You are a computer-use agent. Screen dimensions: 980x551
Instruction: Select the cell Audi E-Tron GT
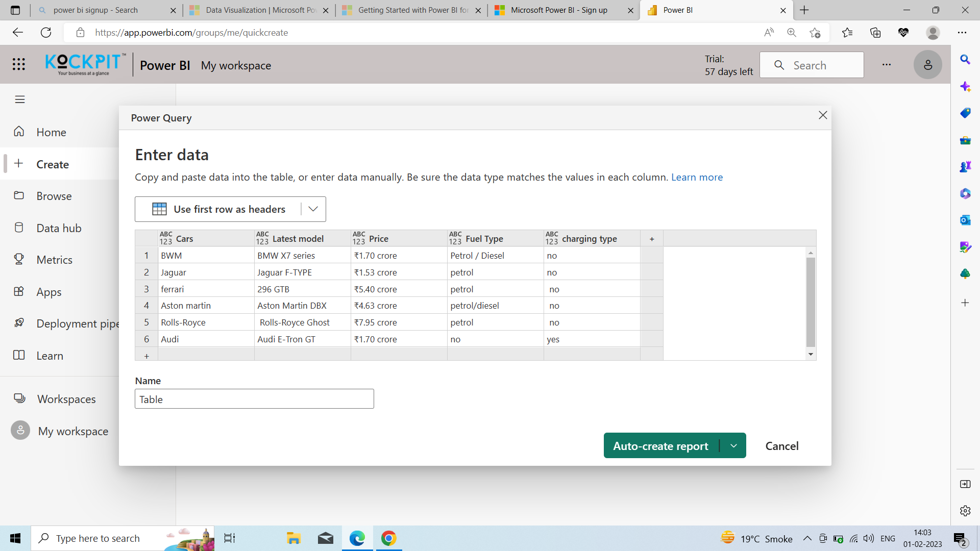point(303,339)
